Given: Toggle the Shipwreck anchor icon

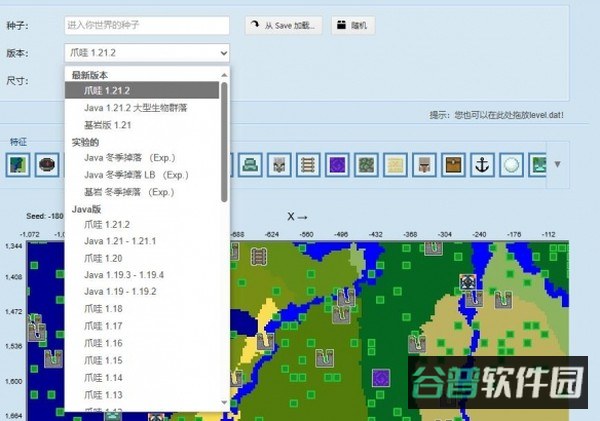Looking at the screenshot, I should 483,165.
